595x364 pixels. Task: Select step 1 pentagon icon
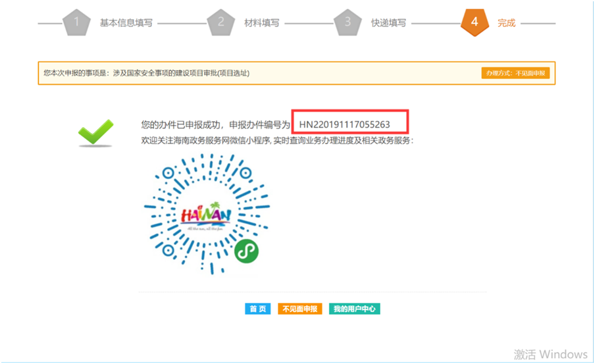[76, 22]
